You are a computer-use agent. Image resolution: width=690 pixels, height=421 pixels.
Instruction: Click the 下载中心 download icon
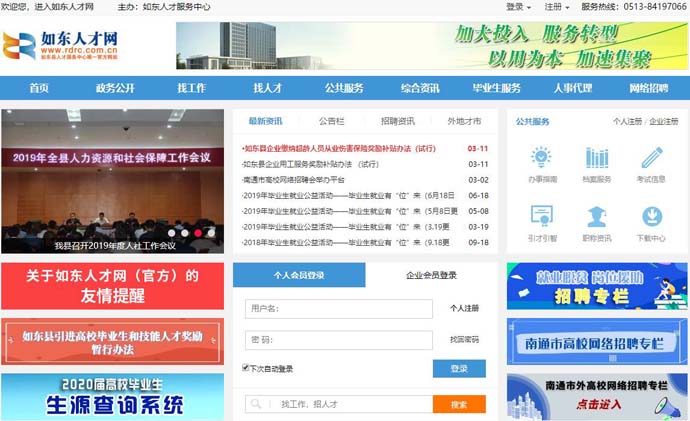(x=651, y=217)
